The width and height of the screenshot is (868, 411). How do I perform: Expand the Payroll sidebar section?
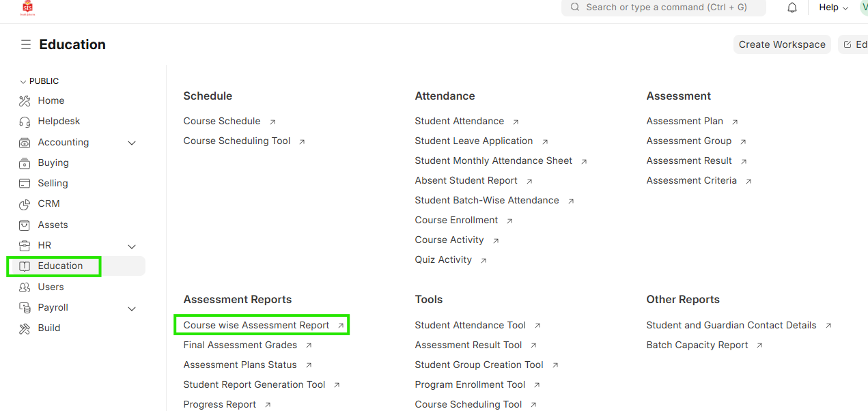click(x=132, y=308)
